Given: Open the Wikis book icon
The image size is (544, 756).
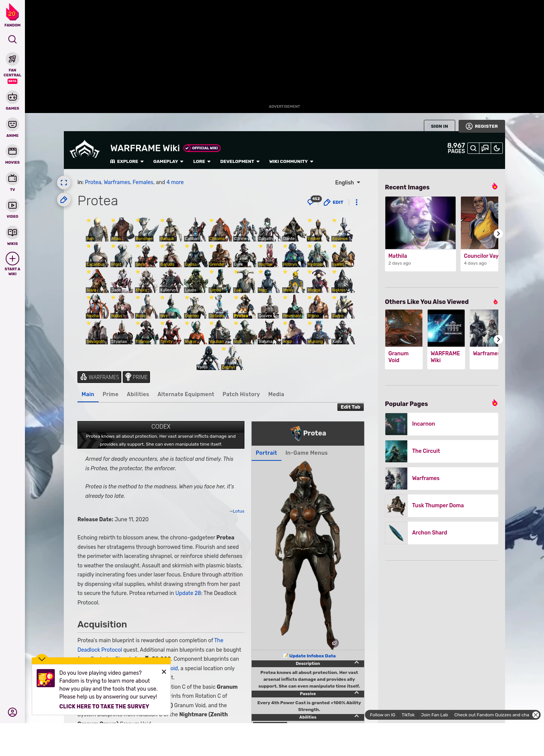Looking at the screenshot, I should 12,232.
